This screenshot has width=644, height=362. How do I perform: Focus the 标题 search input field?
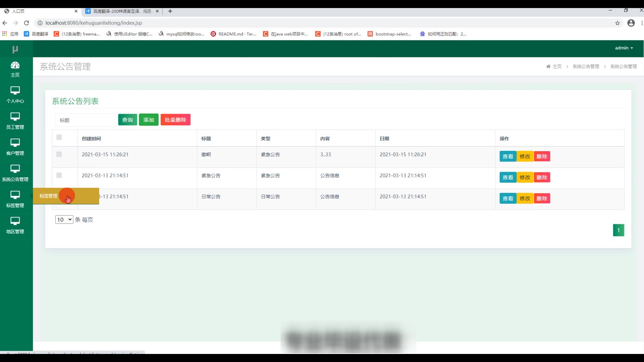click(x=86, y=120)
